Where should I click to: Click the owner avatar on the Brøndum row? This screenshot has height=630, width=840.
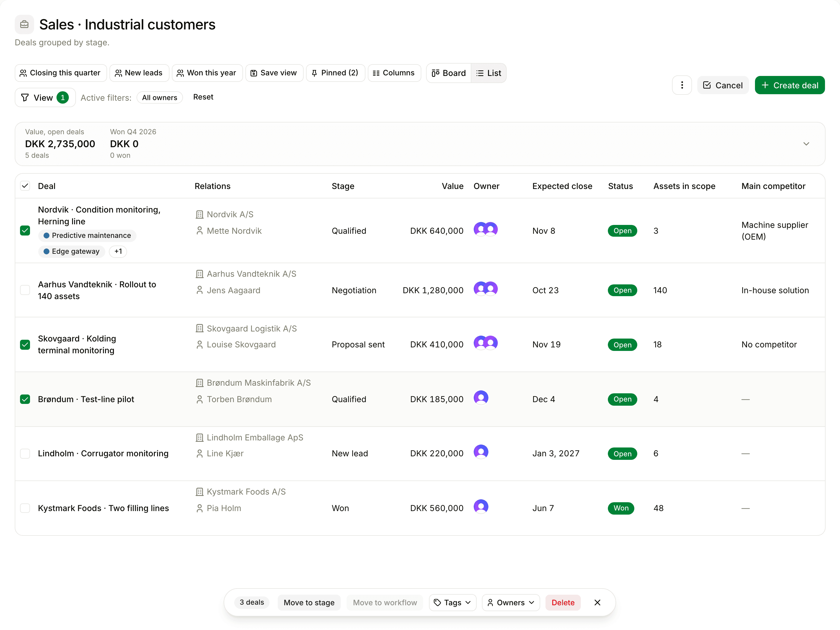point(481,398)
